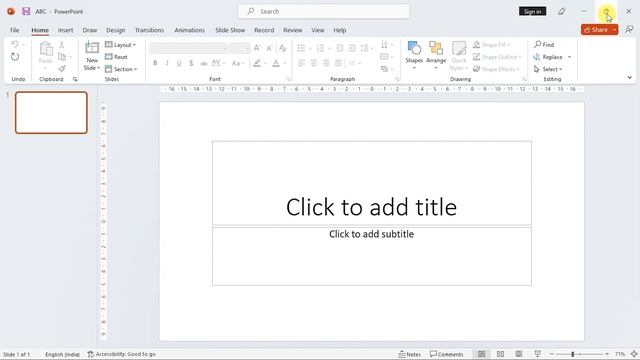
Task: Switch to the Slide Show tab
Action: point(230,30)
